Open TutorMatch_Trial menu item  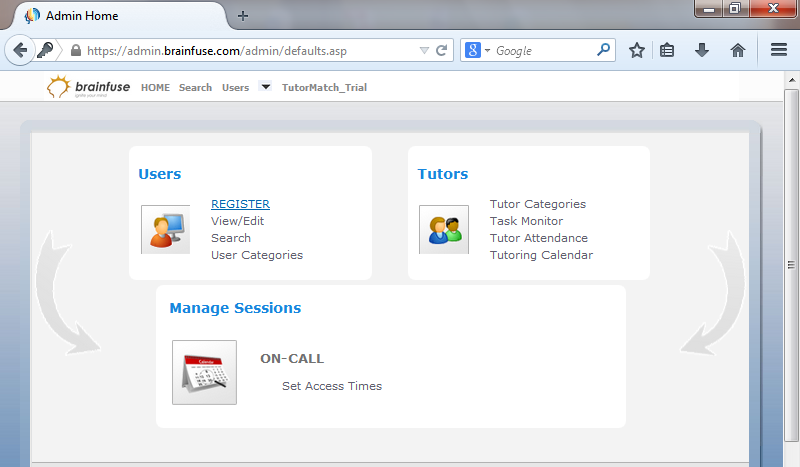(x=324, y=87)
